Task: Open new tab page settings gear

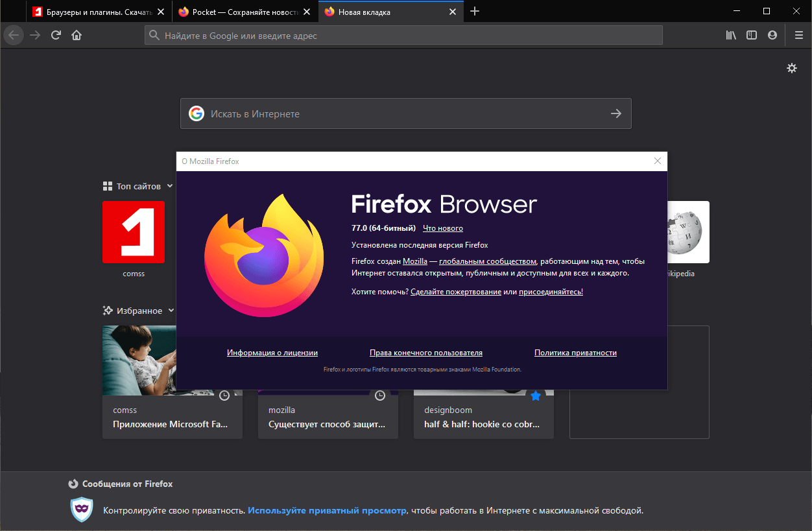Action: [792, 67]
